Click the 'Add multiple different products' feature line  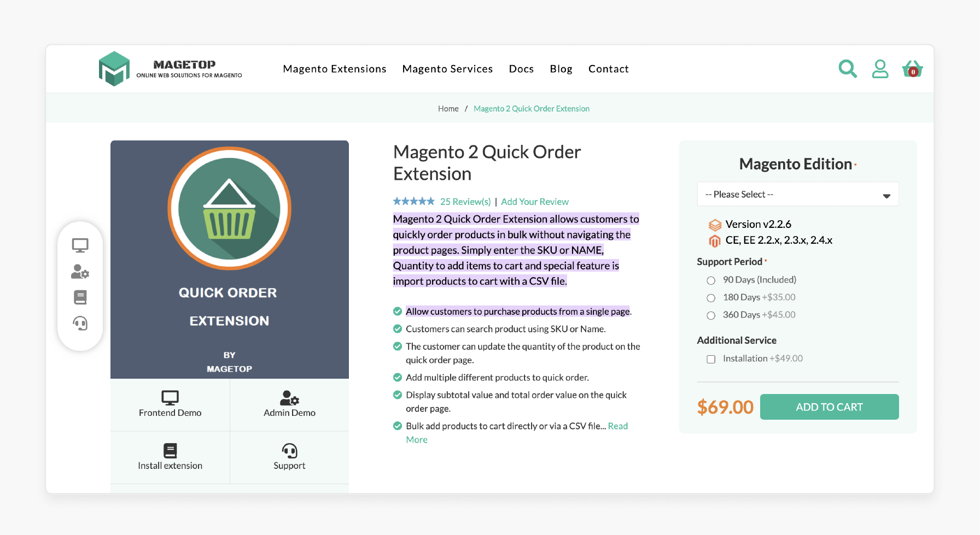497,378
